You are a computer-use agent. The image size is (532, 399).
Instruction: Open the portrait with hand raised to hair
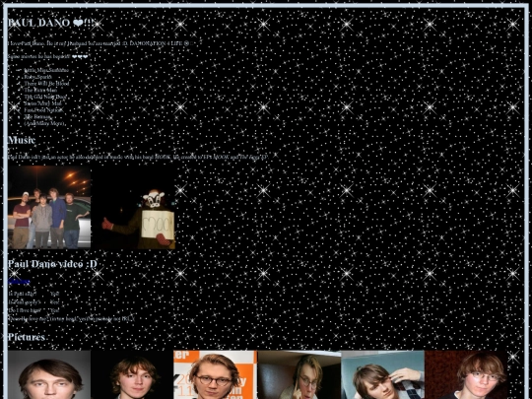click(382, 374)
